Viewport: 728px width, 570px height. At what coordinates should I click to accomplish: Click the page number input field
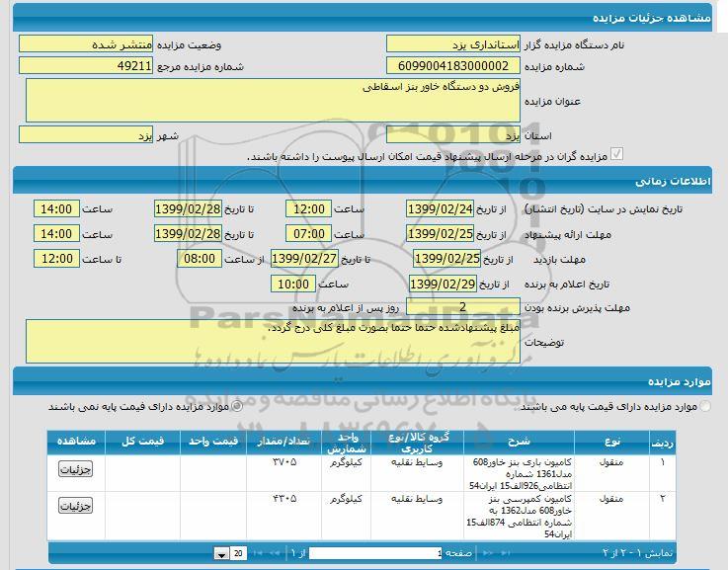click(375, 553)
